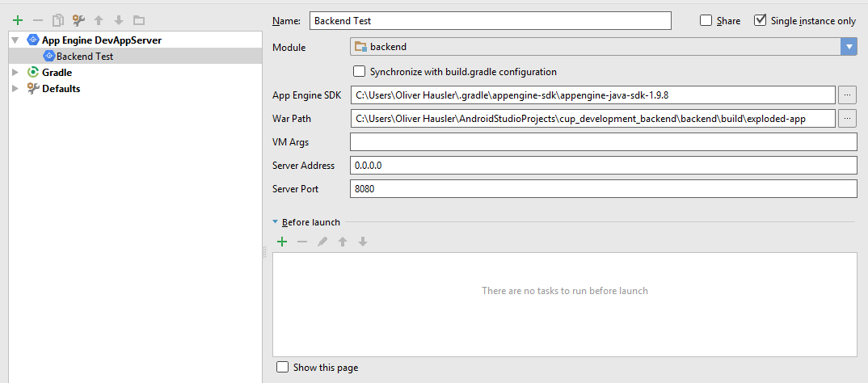The height and width of the screenshot is (383, 868).
Task: Remove the selected run configuration
Action: pyautogui.click(x=37, y=20)
